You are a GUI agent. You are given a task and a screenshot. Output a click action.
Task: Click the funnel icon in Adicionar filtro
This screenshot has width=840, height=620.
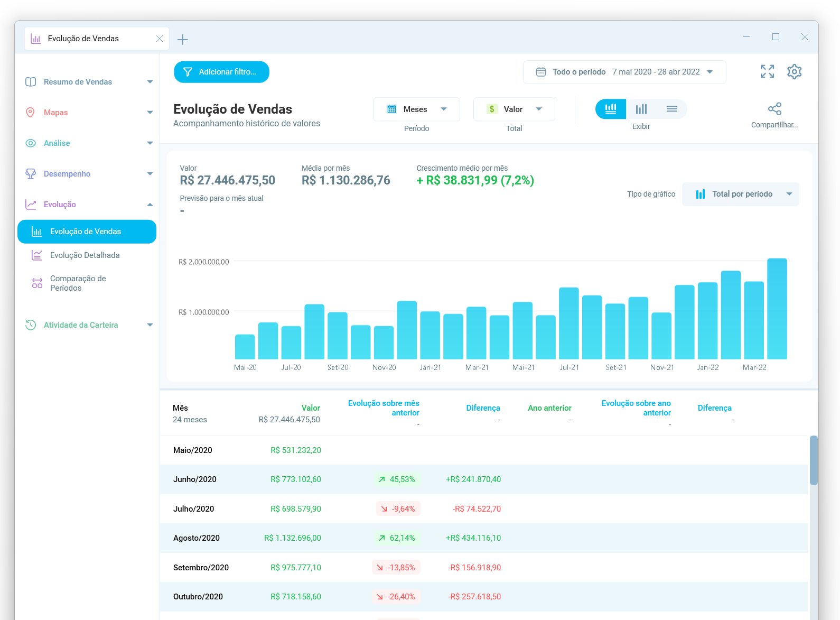pyautogui.click(x=188, y=72)
